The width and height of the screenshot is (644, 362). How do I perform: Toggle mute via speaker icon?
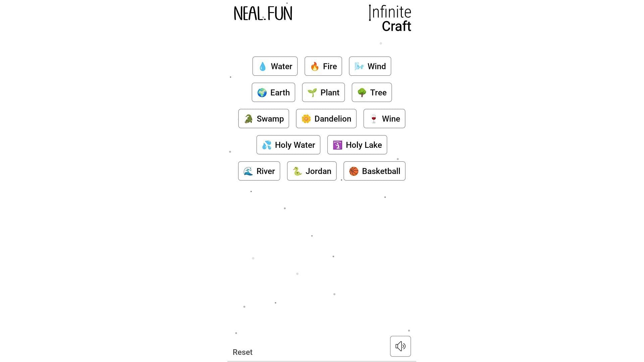click(400, 346)
